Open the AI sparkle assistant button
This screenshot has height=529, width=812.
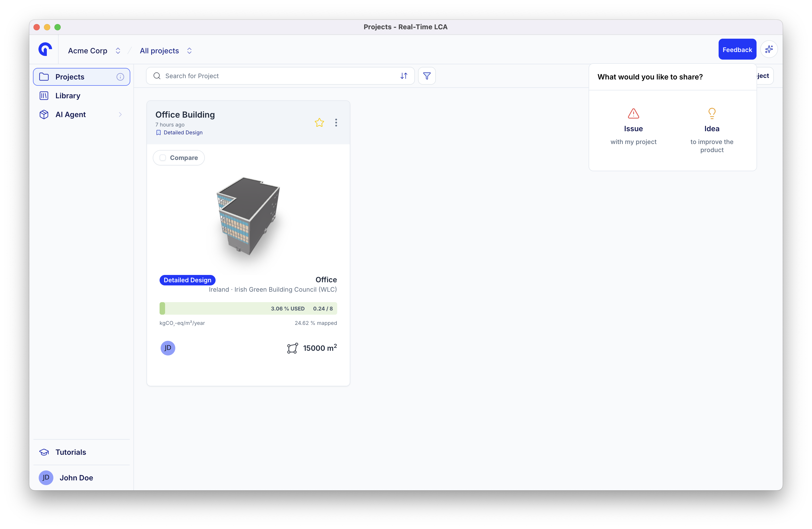769,49
